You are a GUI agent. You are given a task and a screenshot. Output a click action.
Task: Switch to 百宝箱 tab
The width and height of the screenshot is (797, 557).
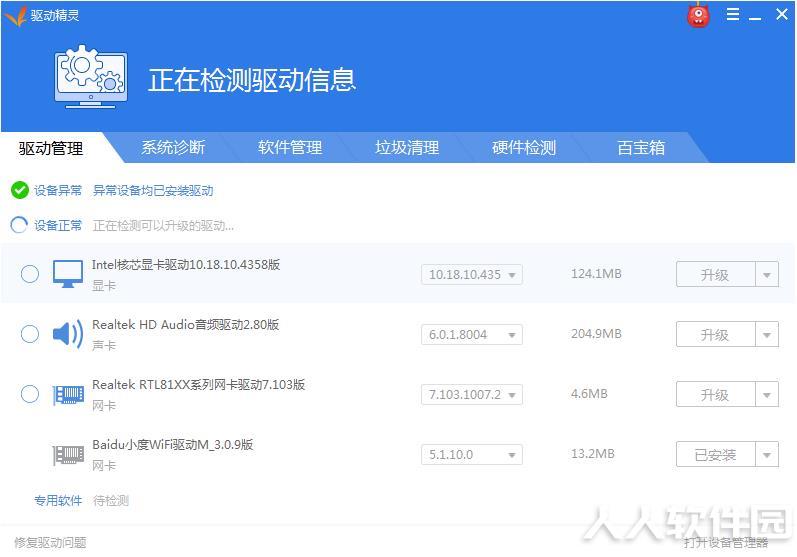[640, 147]
